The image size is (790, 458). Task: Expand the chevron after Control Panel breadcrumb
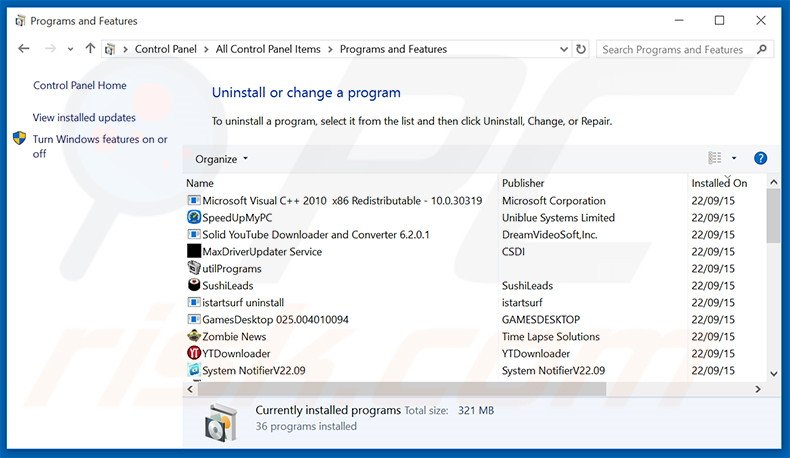(x=206, y=49)
